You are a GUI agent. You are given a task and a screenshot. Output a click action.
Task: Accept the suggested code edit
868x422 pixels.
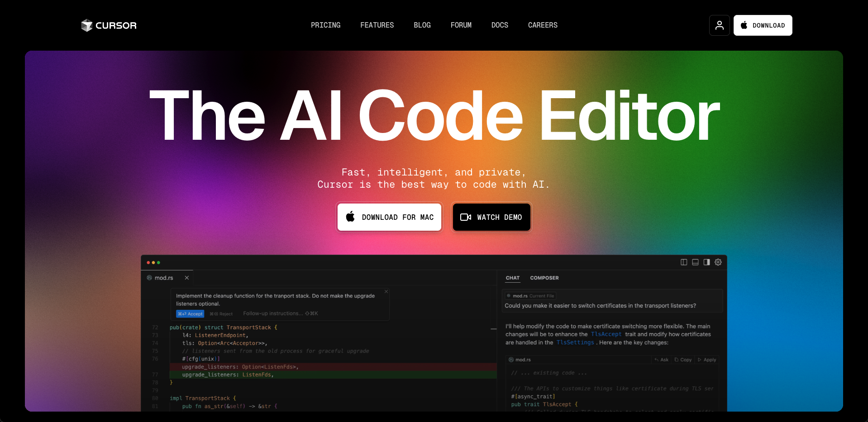190,313
